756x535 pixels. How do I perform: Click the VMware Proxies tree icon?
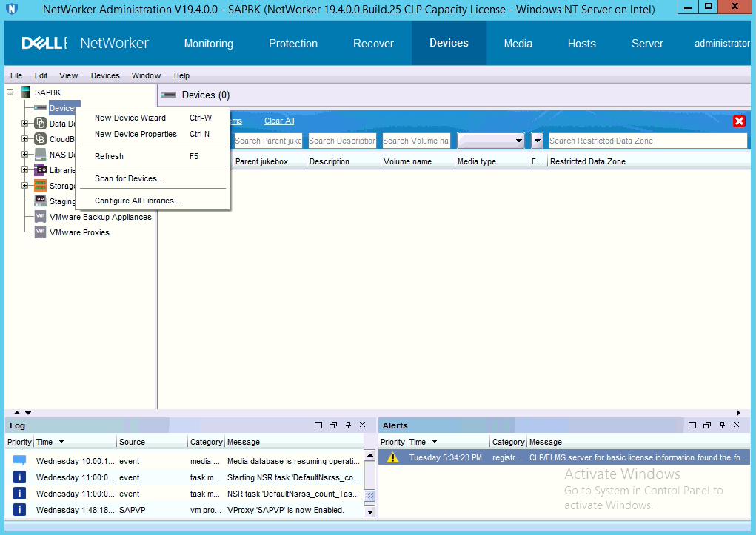40,232
